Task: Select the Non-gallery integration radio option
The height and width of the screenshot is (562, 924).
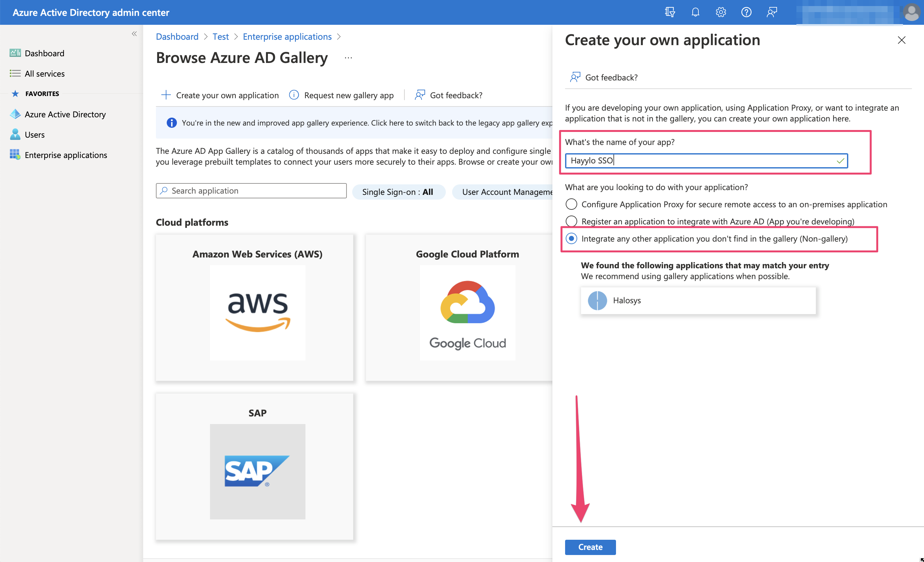Action: tap(571, 239)
